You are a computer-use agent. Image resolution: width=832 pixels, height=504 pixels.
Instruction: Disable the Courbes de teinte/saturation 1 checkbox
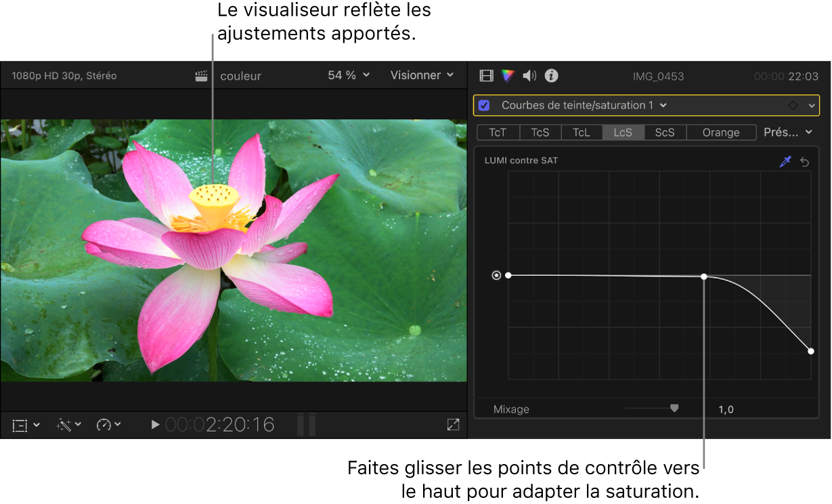pos(484,106)
